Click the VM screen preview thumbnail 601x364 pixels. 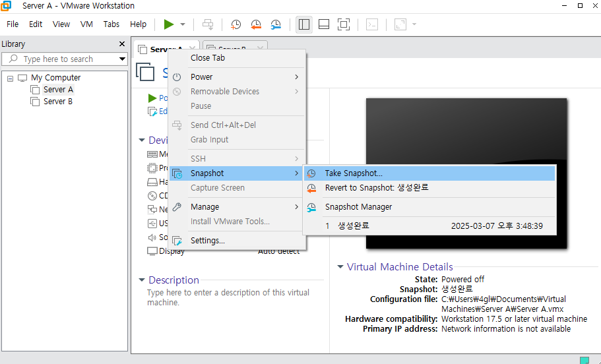pos(466,173)
